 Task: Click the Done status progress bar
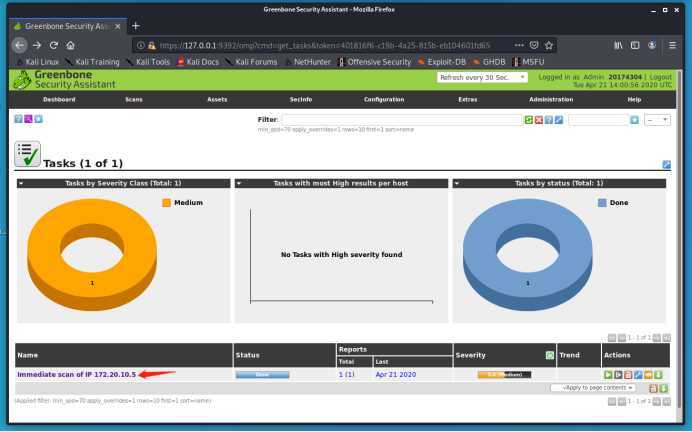(x=262, y=375)
